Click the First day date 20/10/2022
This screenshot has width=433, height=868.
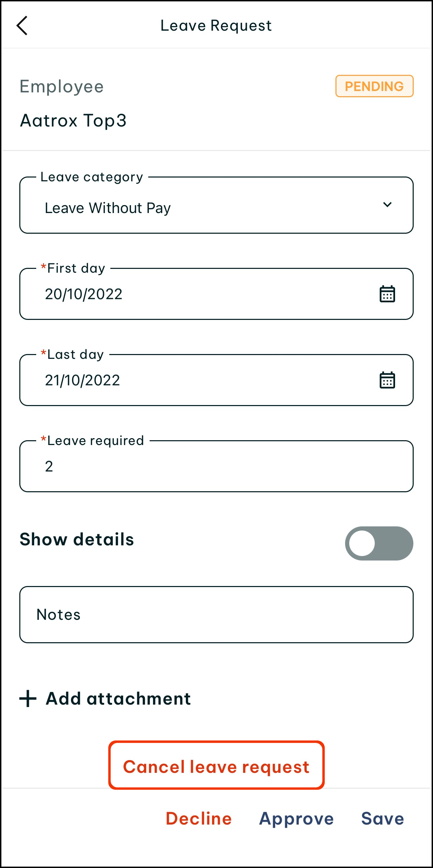[84, 294]
